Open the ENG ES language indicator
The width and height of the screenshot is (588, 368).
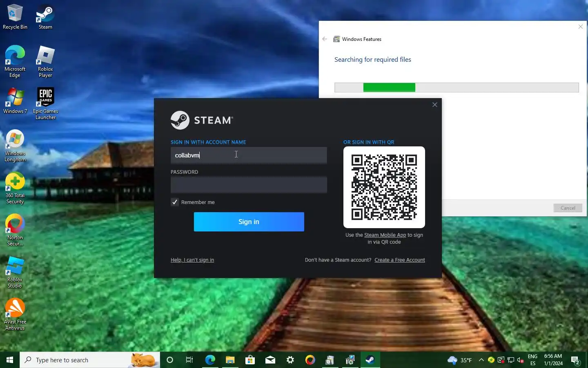(533, 360)
